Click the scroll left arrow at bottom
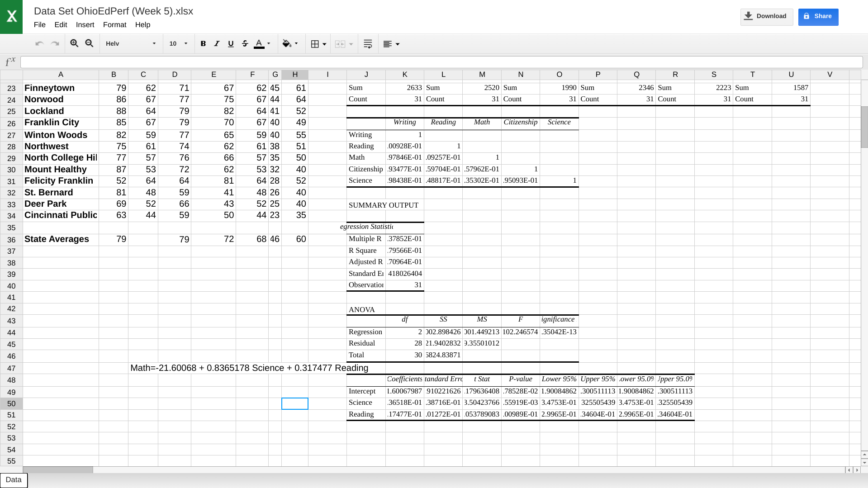 849,470
